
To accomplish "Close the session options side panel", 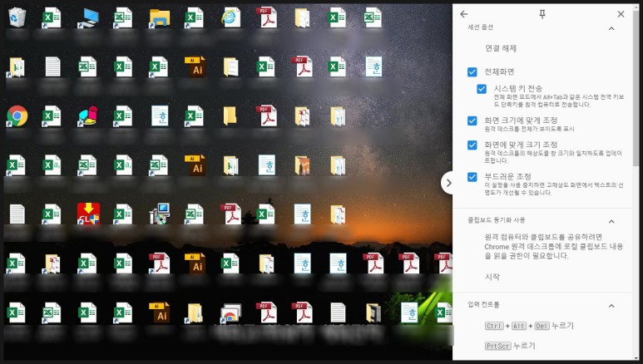I will pos(621,14).
